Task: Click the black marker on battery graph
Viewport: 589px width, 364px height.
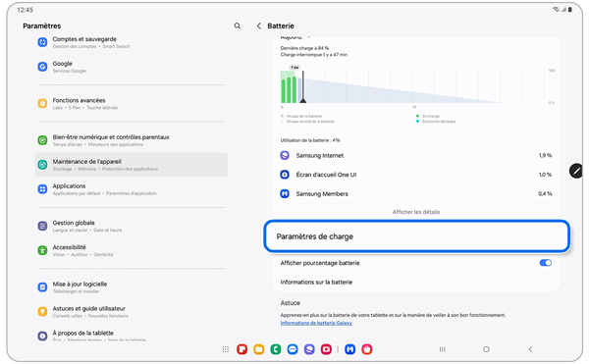Action: pyautogui.click(x=302, y=87)
